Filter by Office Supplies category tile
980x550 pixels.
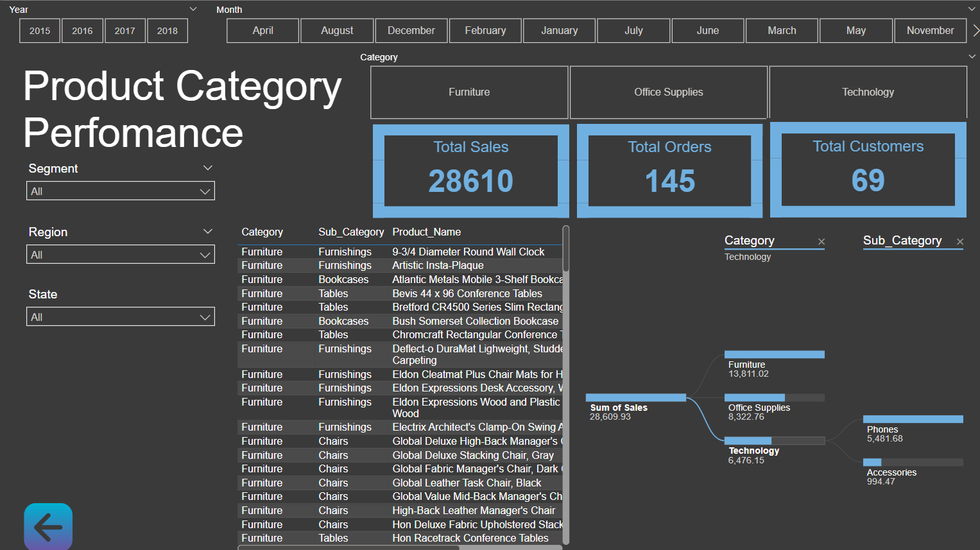pos(669,92)
